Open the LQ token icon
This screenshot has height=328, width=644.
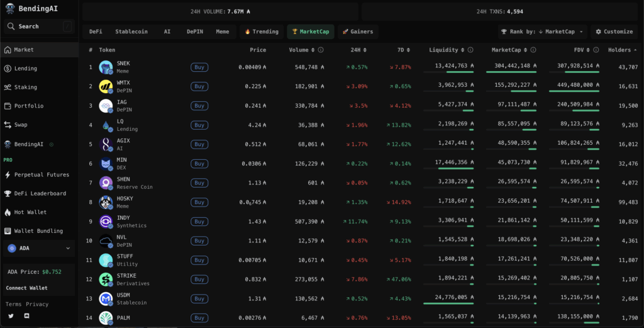(x=106, y=125)
